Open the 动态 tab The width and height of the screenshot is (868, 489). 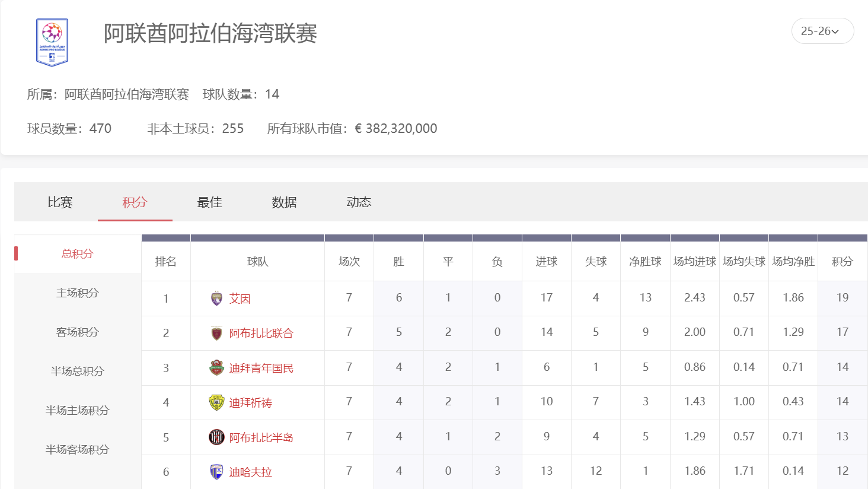pyautogui.click(x=358, y=202)
